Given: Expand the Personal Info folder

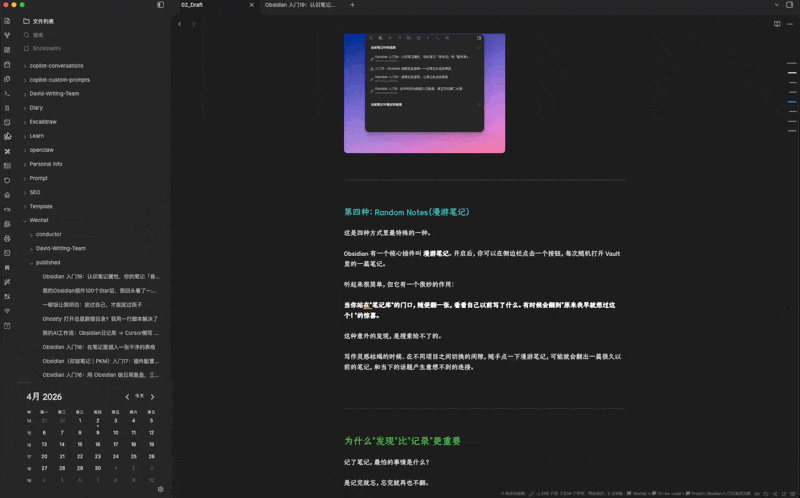Looking at the screenshot, I should (45, 164).
